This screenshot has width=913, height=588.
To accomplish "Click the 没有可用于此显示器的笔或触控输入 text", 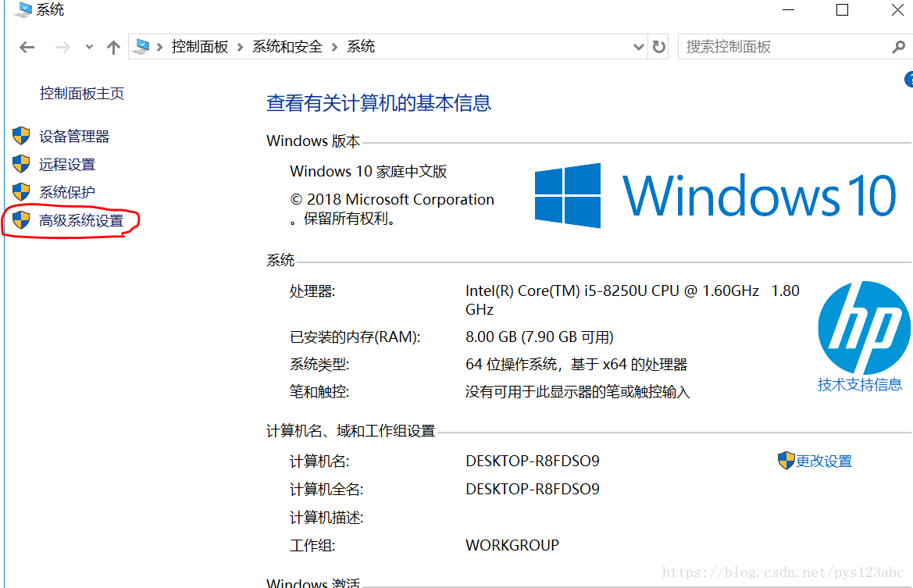I will point(577,392).
